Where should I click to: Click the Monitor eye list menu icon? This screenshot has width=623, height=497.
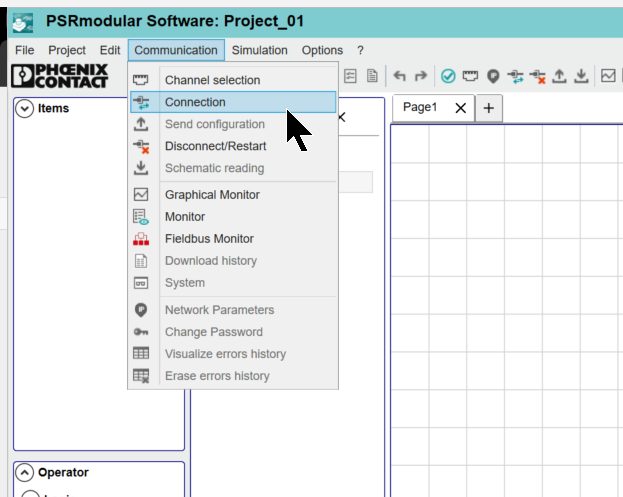point(141,217)
